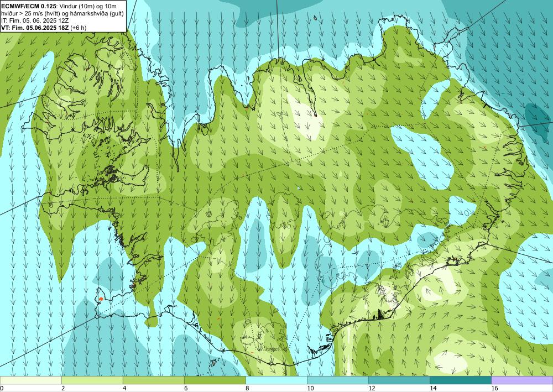Click the legend scale label "6"

[x=185, y=388]
